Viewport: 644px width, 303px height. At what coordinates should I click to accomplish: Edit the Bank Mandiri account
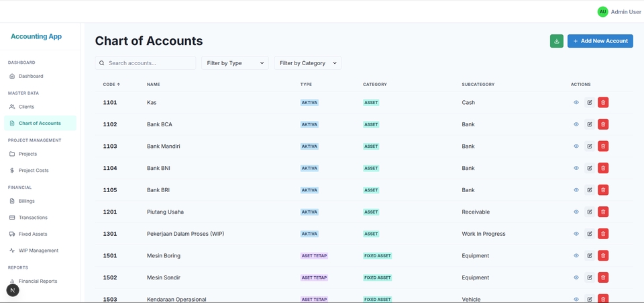pos(590,146)
